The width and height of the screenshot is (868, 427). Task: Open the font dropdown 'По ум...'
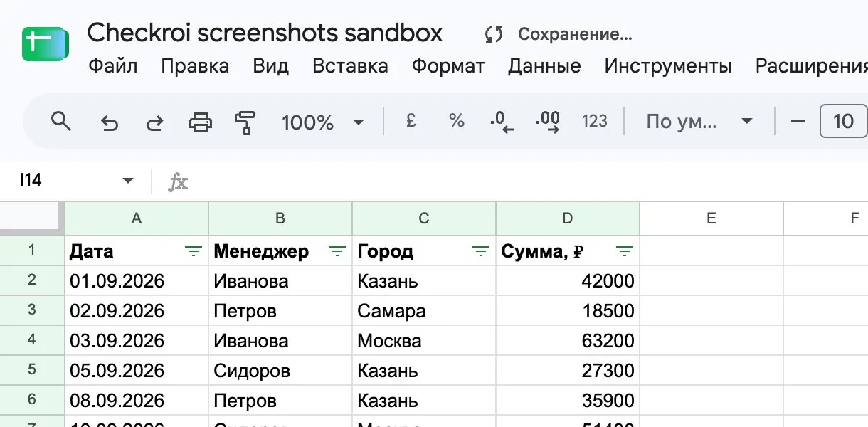click(699, 122)
